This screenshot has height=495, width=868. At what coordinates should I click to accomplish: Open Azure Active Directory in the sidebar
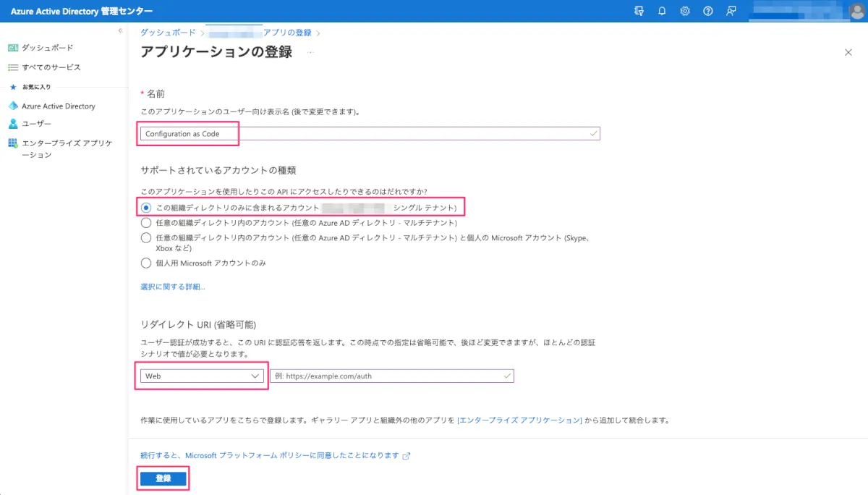[x=59, y=106]
